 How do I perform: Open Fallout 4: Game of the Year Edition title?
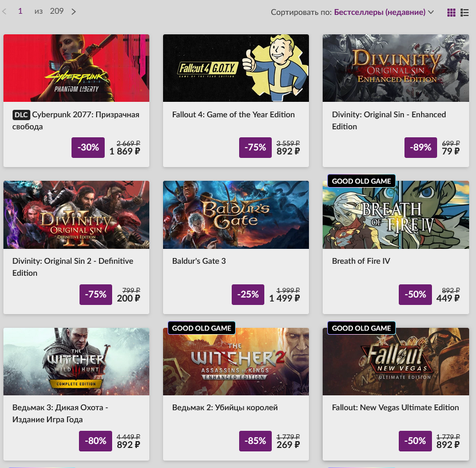[x=233, y=114]
